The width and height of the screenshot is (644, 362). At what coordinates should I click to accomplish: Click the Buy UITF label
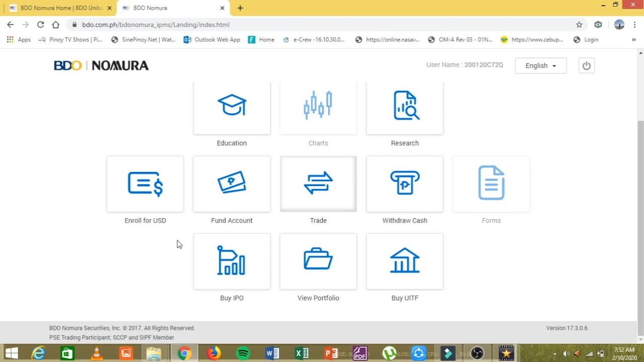point(405,298)
